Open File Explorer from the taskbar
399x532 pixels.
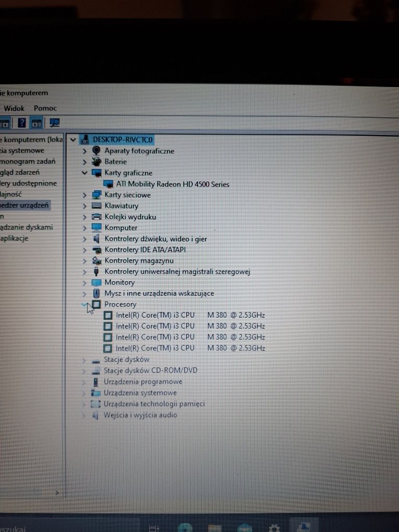pyautogui.click(x=214, y=528)
